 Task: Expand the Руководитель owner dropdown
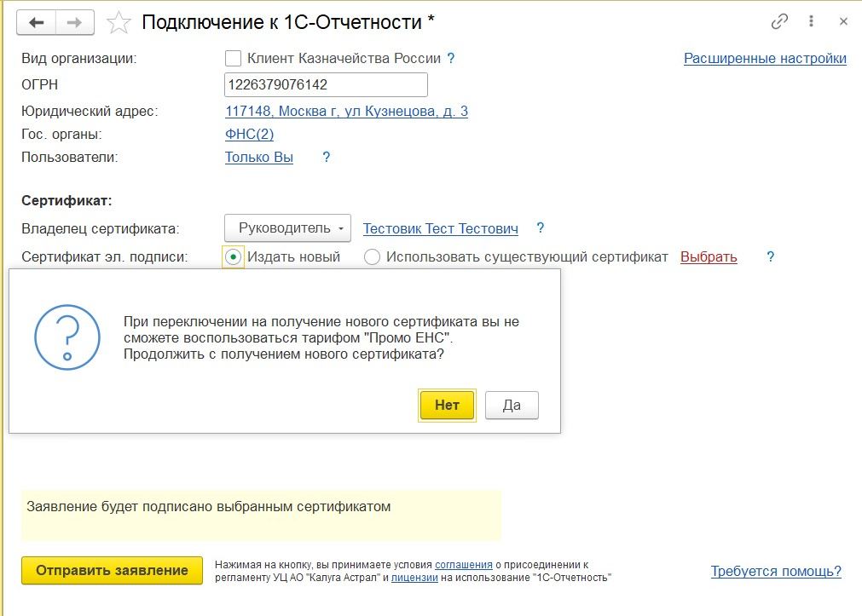coord(287,228)
